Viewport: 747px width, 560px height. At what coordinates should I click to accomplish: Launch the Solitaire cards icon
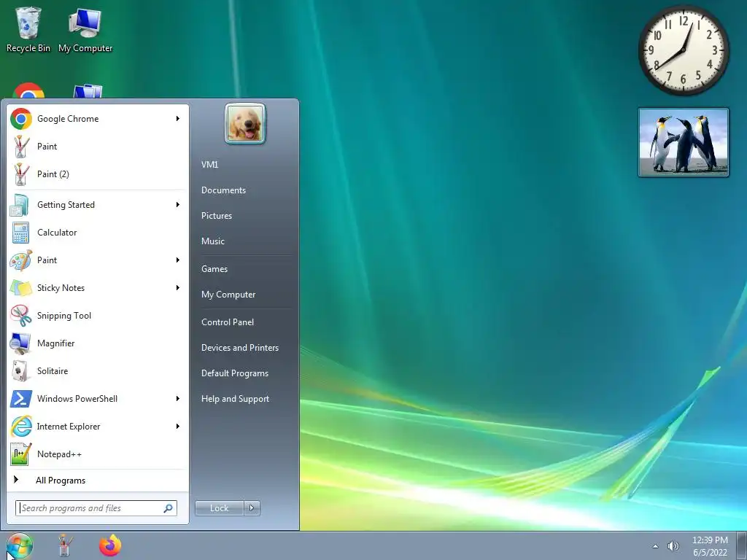click(20, 370)
